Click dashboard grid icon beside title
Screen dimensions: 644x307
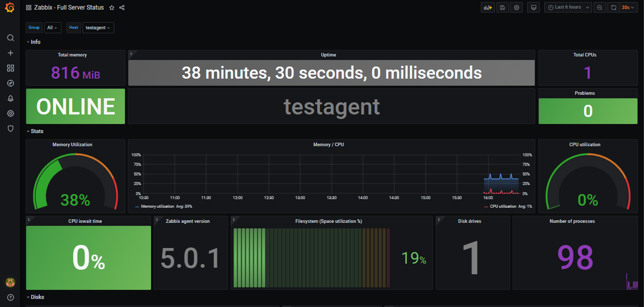tap(28, 8)
